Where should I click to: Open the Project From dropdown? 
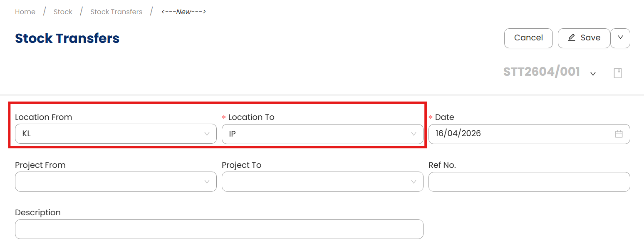116,182
